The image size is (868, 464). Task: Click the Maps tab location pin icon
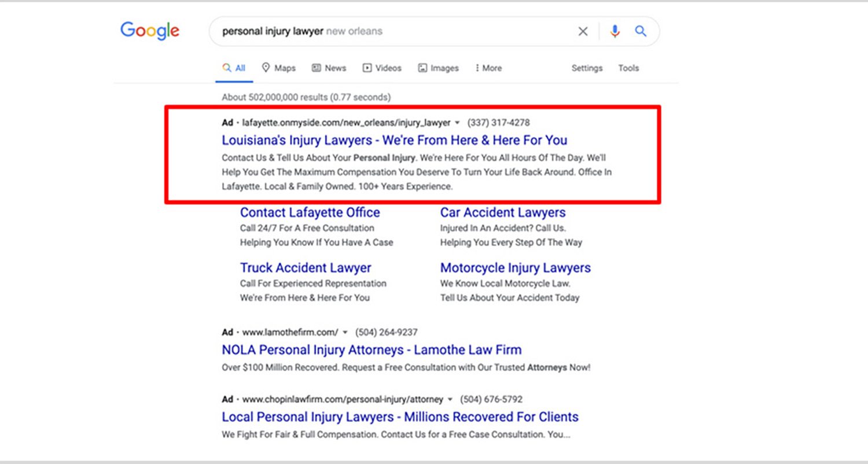266,68
